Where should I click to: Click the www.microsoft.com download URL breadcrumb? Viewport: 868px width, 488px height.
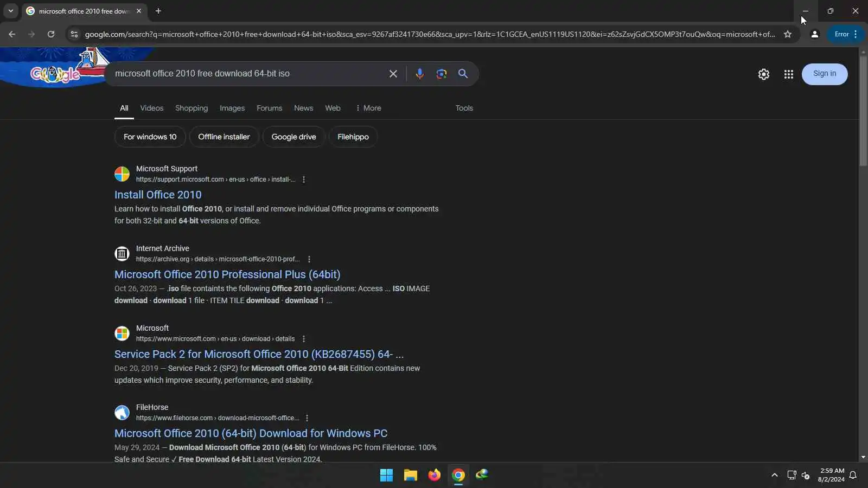pyautogui.click(x=215, y=339)
